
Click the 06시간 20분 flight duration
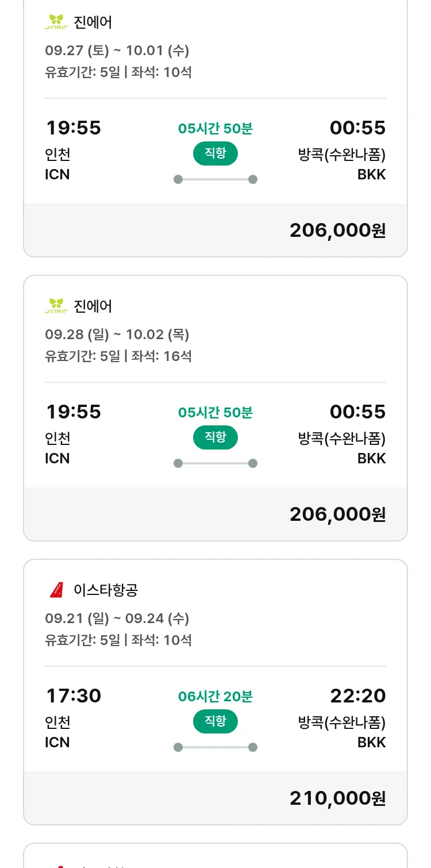(215, 697)
